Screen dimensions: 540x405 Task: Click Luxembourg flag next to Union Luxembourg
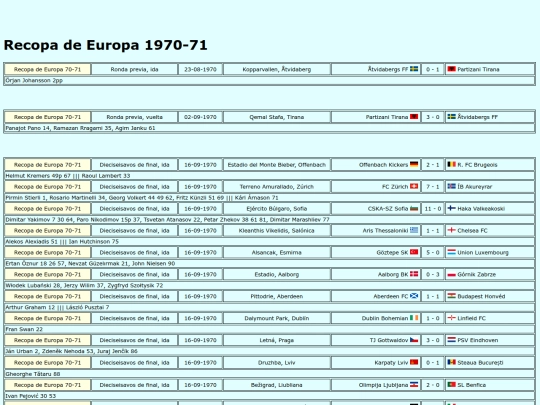coord(451,252)
